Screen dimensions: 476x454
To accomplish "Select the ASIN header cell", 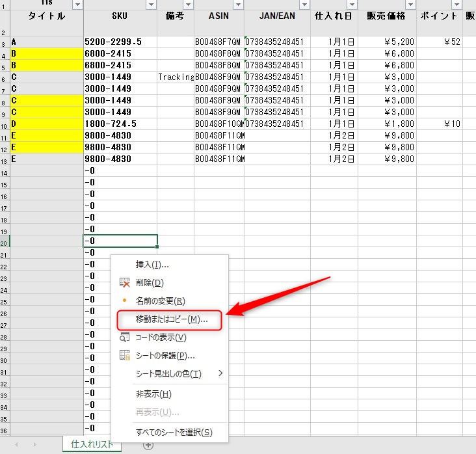I will [219, 23].
